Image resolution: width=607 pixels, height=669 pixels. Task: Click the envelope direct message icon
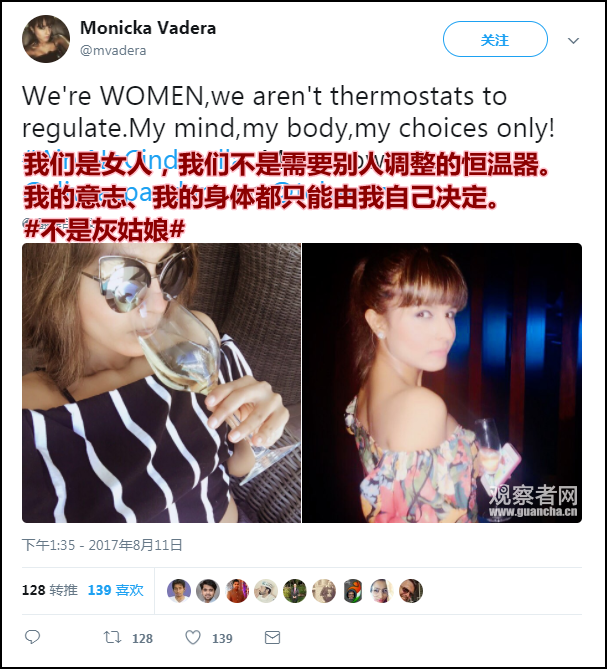(x=272, y=638)
